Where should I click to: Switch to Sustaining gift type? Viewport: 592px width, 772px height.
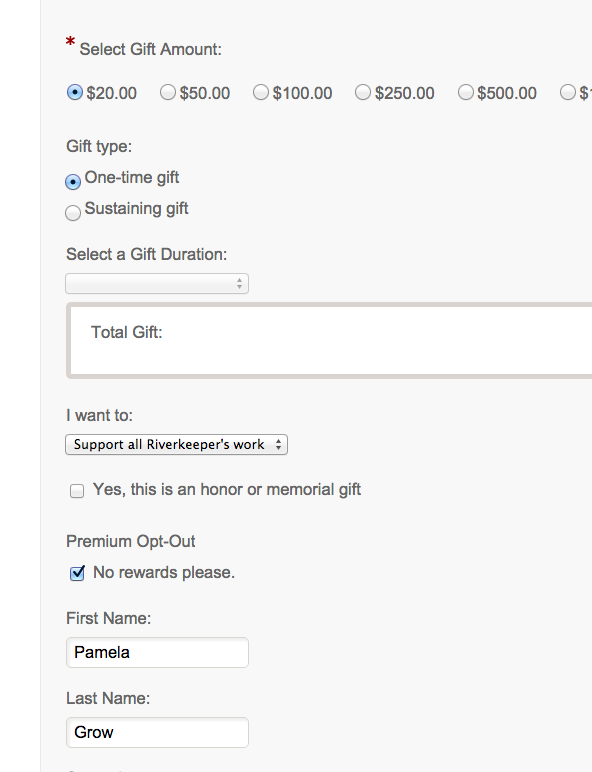click(73, 213)
